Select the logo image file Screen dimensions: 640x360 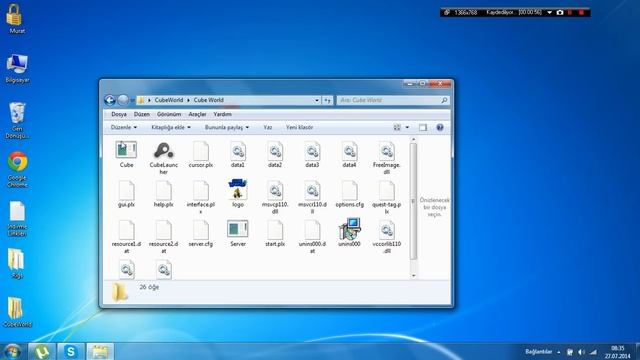tap(238, 193)
